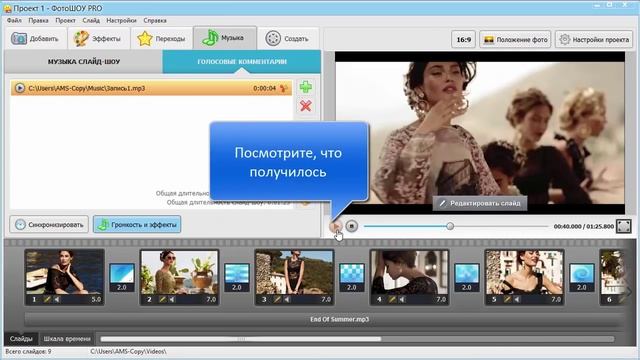Select the End Of Summer.mp3 audio track
640x360 pixels.
[324, 319]
